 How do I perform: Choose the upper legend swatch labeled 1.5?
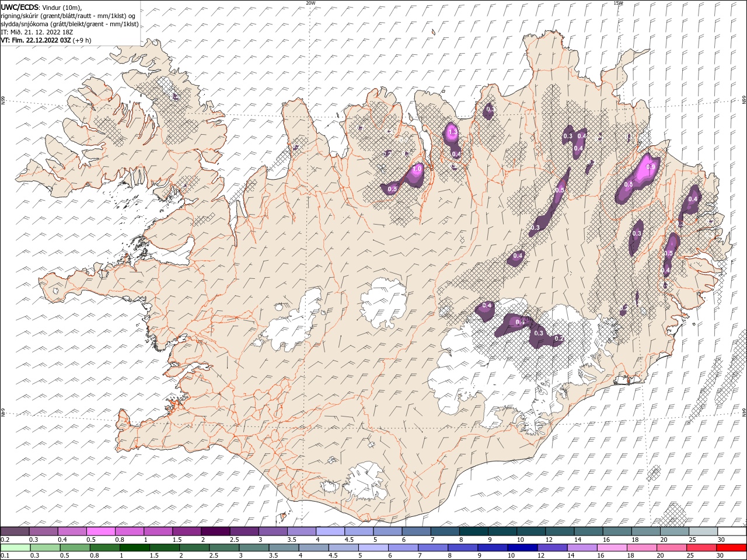pos(186,531)
